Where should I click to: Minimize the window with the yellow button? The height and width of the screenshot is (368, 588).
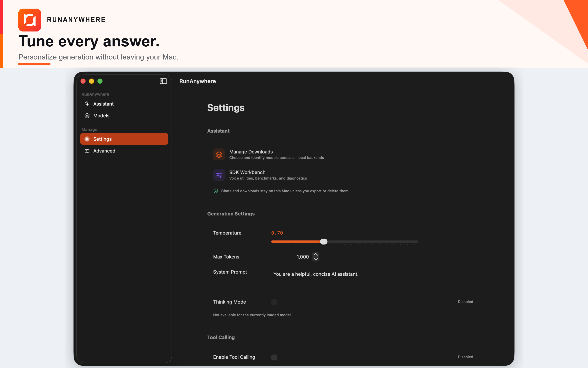click(x=92, y=81)
